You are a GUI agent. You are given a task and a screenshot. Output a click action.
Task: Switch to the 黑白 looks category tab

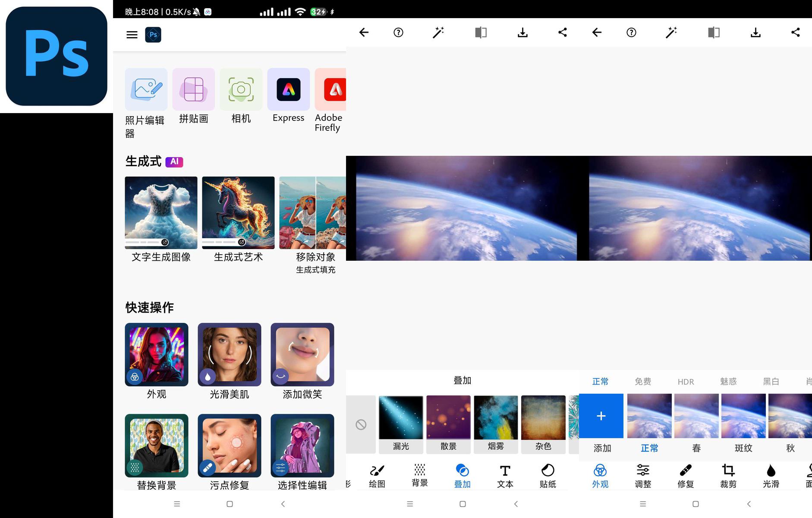pos(771,382)
